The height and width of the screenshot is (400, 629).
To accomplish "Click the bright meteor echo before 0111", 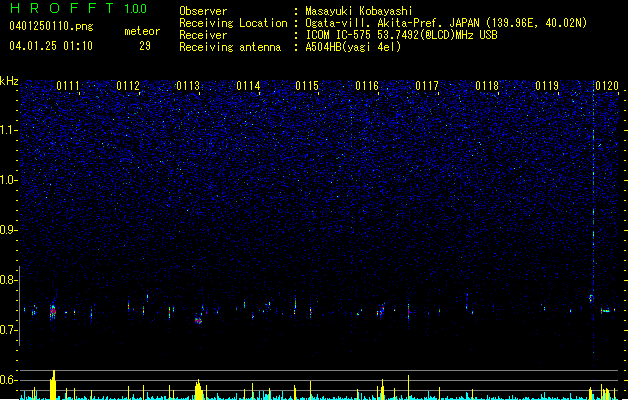I will pyautogui.click(x=53, y=310).
